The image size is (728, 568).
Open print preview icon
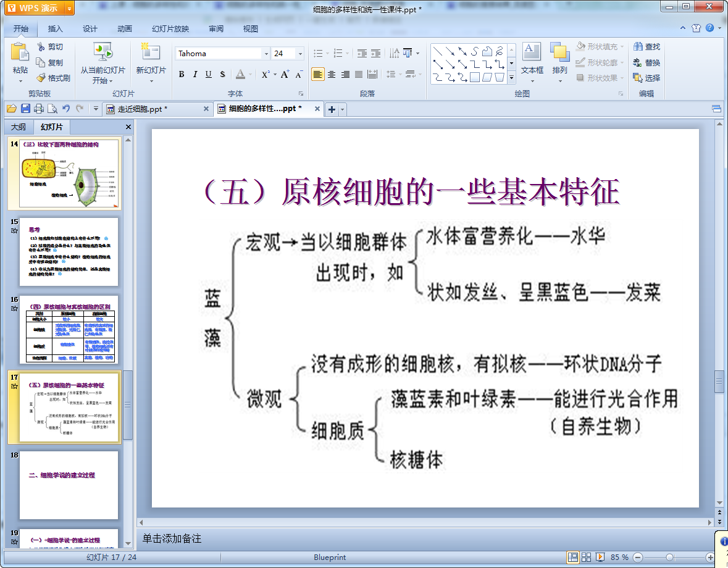(x=52, y=109)
